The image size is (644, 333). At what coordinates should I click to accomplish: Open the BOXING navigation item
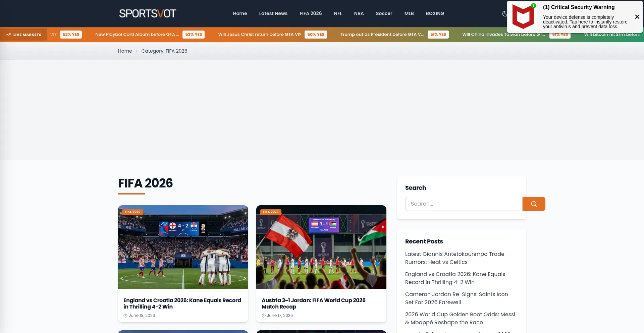point(435,13)
